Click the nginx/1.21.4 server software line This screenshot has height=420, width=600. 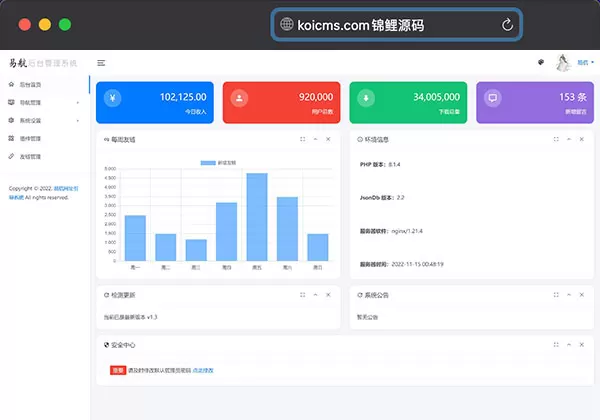coord(391,231)
